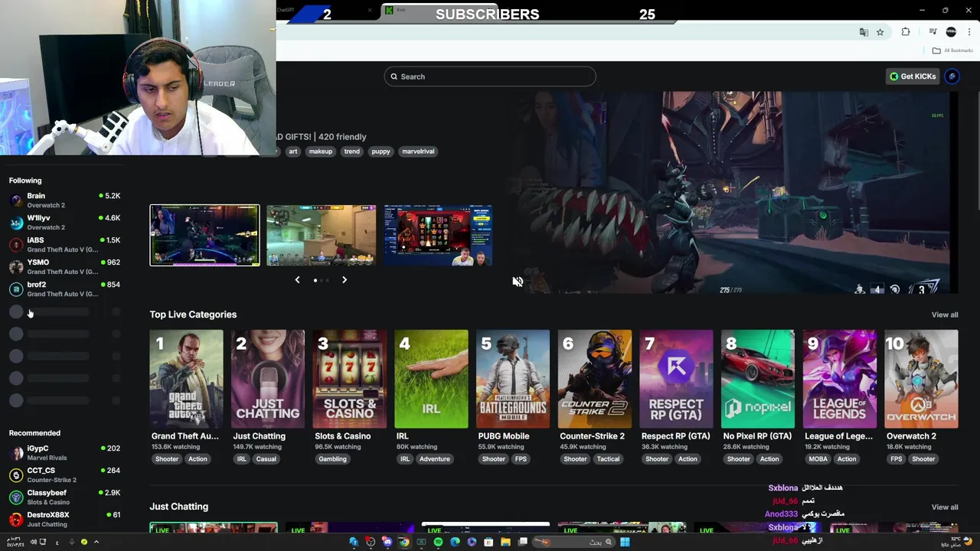The height and width of the screenshot is (551, 980).
Task: Open the All Bookmarks folder
Action: [952, 51]
